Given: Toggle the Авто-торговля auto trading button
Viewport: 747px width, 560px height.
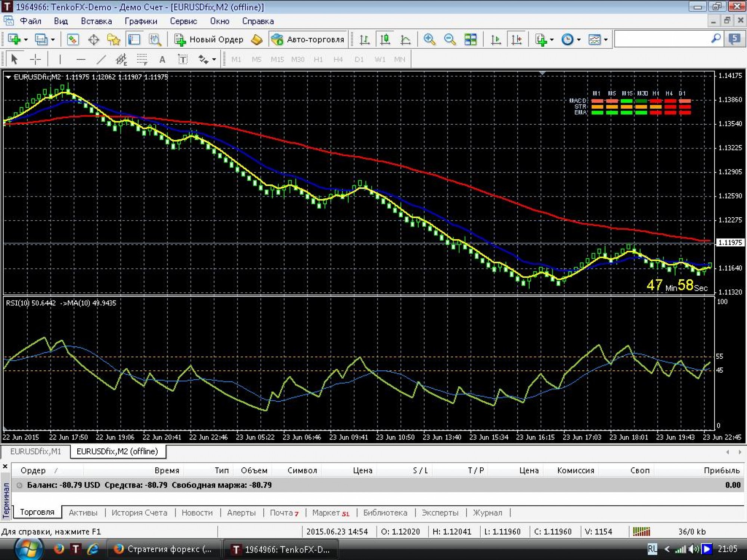Looking at the screenshot, I should [x=308, y=39].
